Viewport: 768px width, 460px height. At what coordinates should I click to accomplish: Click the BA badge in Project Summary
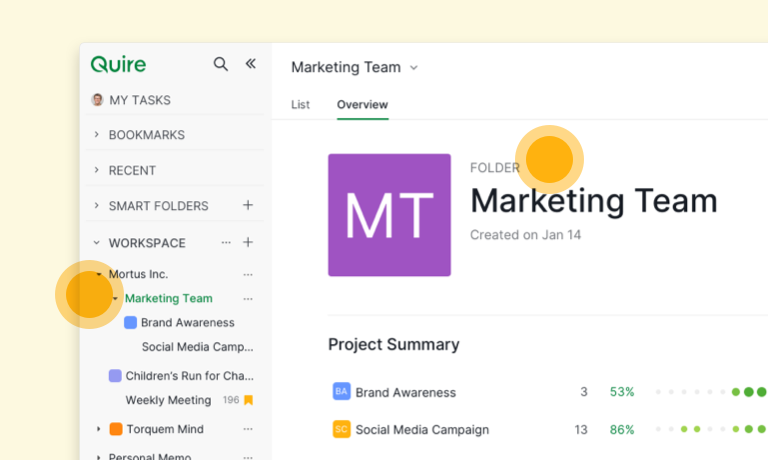point(341,391)
